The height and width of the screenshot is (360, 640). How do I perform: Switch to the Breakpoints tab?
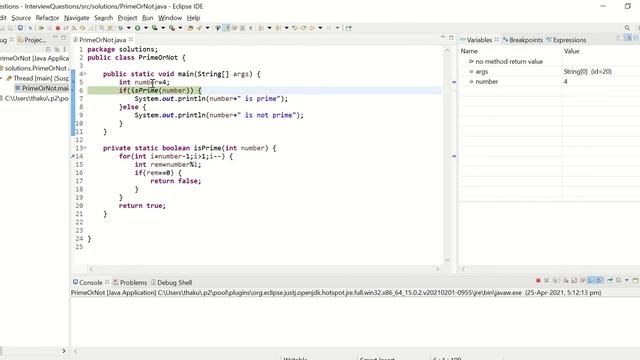[x=522, y=40]
